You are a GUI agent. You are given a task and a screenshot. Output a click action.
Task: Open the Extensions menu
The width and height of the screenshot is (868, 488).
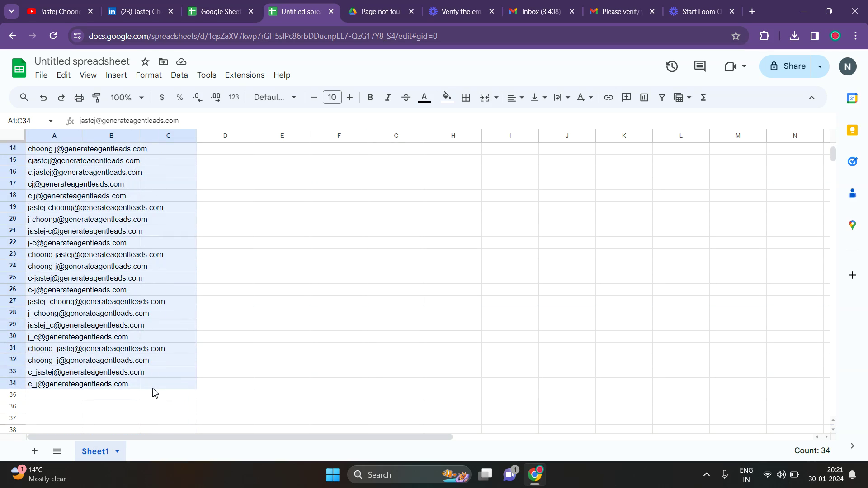(x=245, y=75)
